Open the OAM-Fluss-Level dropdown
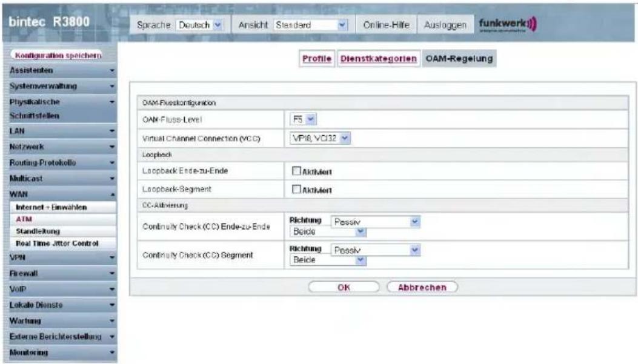638x364 pixels. pos(303,119)
